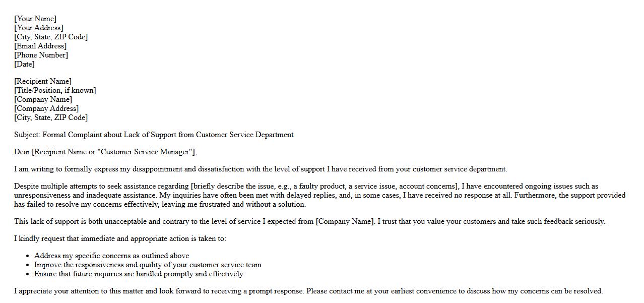Viewport: 644px width, 303px height.
Task: Click the "I appreciate your attention" paragraph
Action: (308, 291)
